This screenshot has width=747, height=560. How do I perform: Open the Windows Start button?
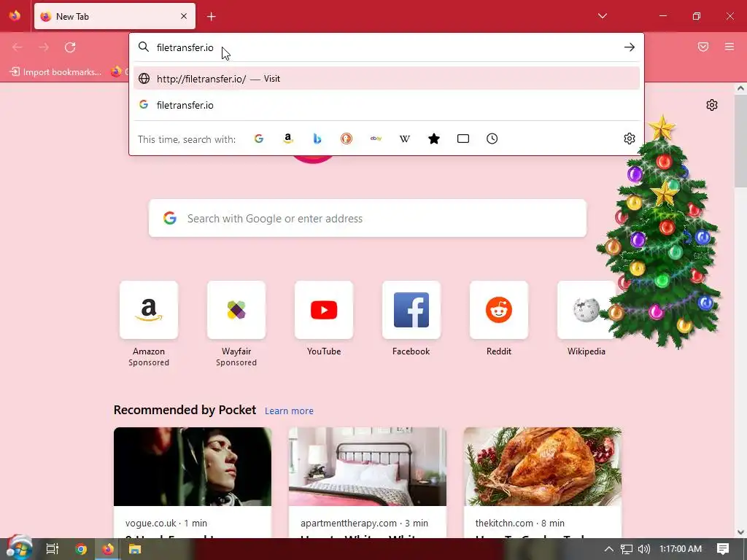point(19,548)
